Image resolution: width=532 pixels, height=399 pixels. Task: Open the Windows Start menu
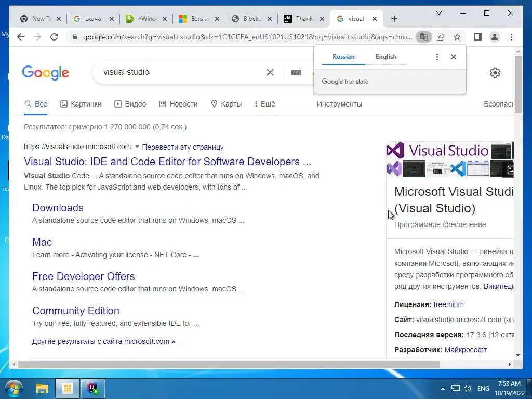(x=14, y=389)
